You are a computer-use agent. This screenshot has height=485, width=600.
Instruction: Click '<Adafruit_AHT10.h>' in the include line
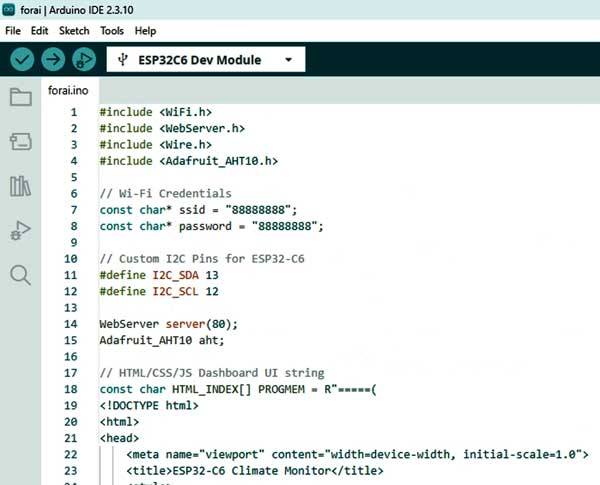tap(218, 161)
